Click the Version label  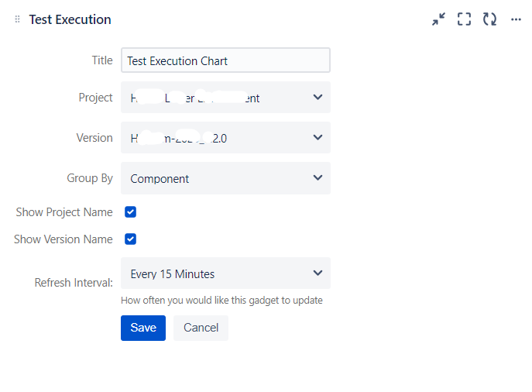94,138
